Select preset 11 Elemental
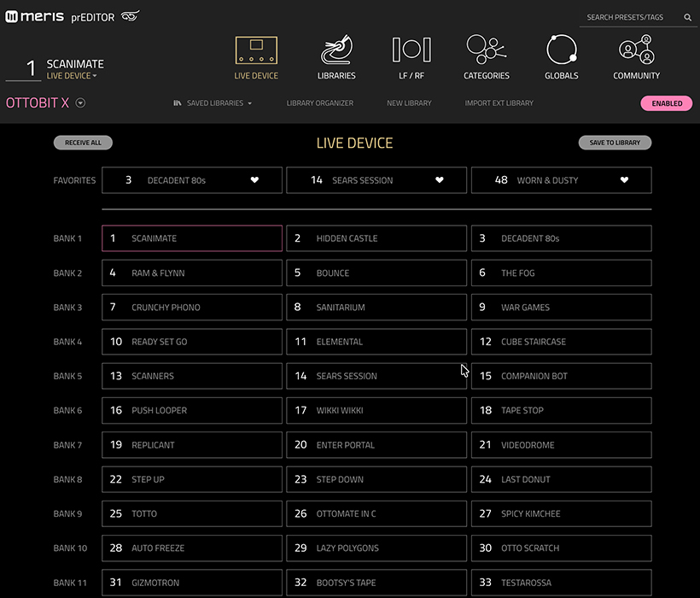This screenshot has height=598, width=700. tap(376, 342)
